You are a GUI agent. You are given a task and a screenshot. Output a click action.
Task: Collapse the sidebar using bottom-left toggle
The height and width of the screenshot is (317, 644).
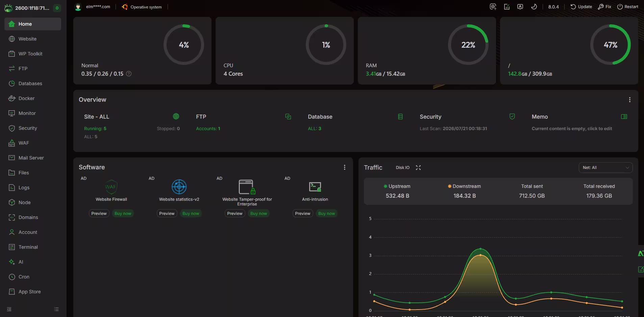pyautogui.click(x=9, y=309)
